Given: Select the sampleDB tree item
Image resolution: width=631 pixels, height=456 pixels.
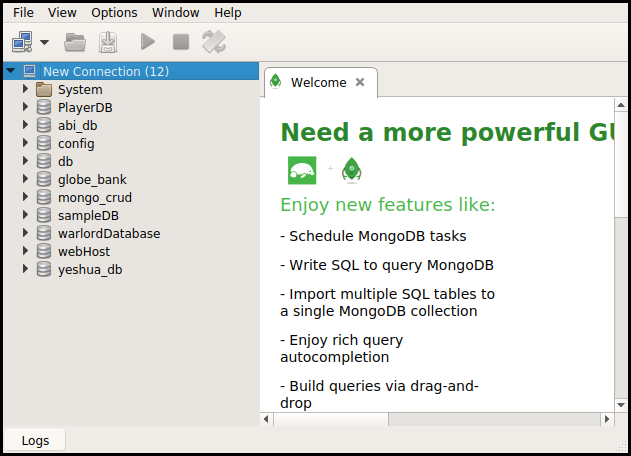Looking at the screenshot, I should [88, 215].
